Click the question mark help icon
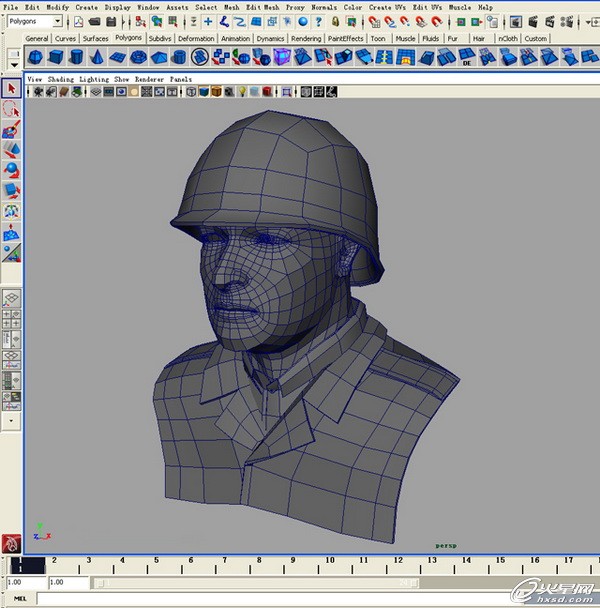 pos(318,22)
